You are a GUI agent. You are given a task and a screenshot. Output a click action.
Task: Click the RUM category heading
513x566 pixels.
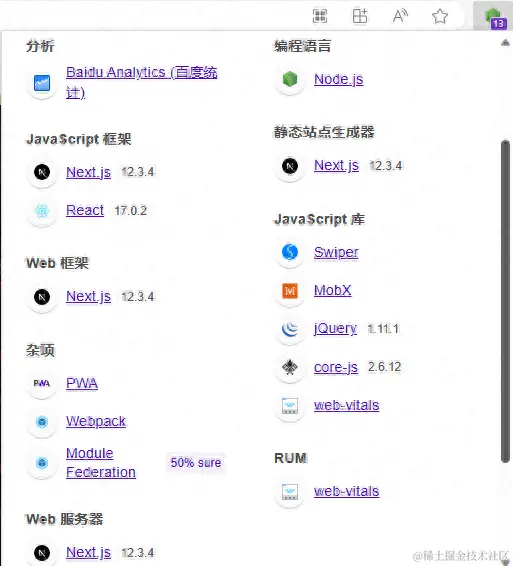click(291, 458)
